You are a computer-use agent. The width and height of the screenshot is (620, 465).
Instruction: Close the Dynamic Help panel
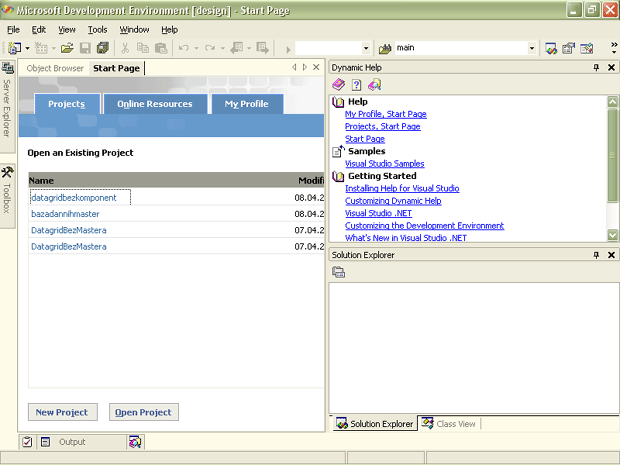pos(611,68)
